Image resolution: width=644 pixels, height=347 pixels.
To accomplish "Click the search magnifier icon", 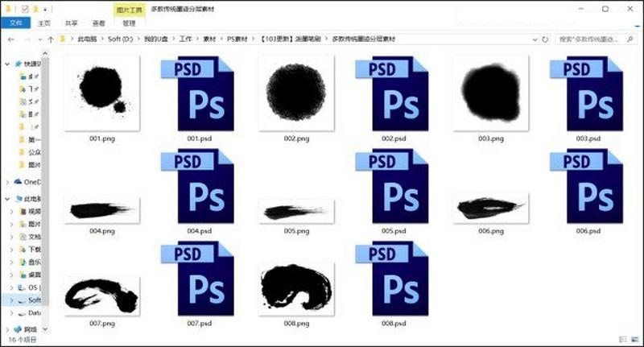I will pos(630,39).
